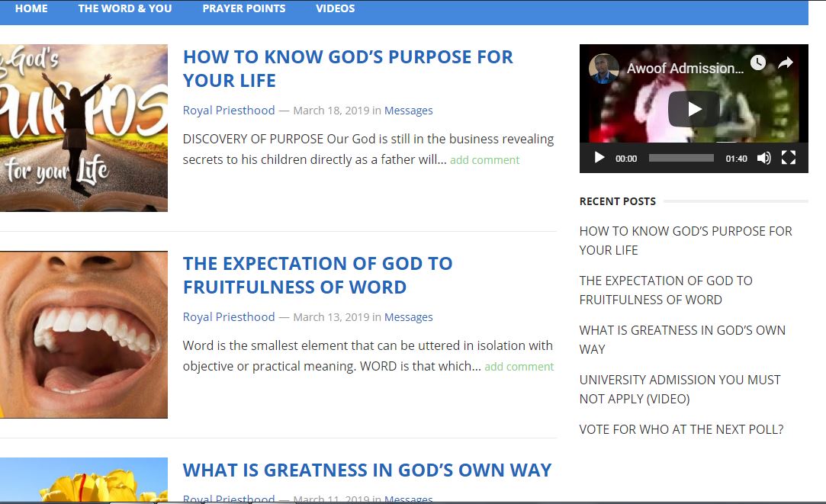Seek in the video progress bar

681,158
